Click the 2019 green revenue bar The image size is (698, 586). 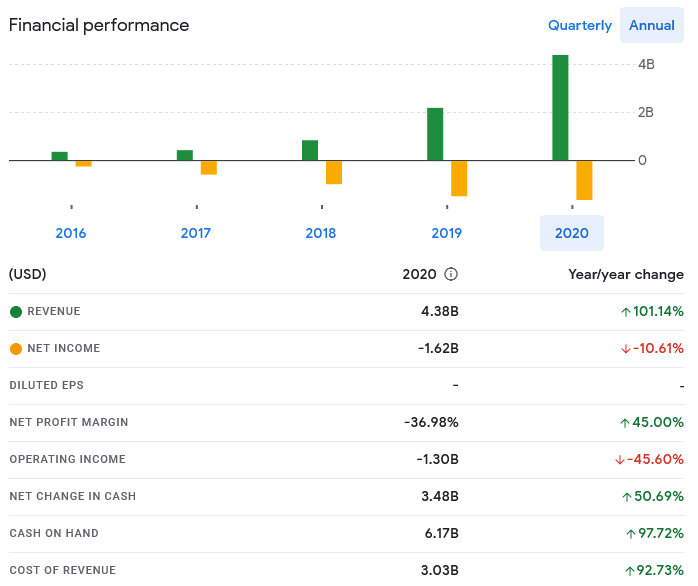tap(435, 134)
